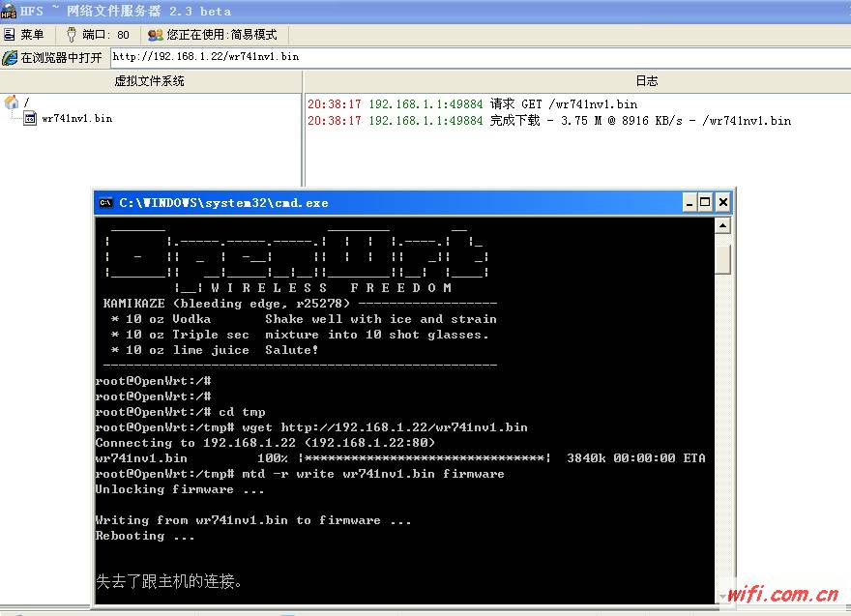Click the HFS application title icon

click(9, 11)
